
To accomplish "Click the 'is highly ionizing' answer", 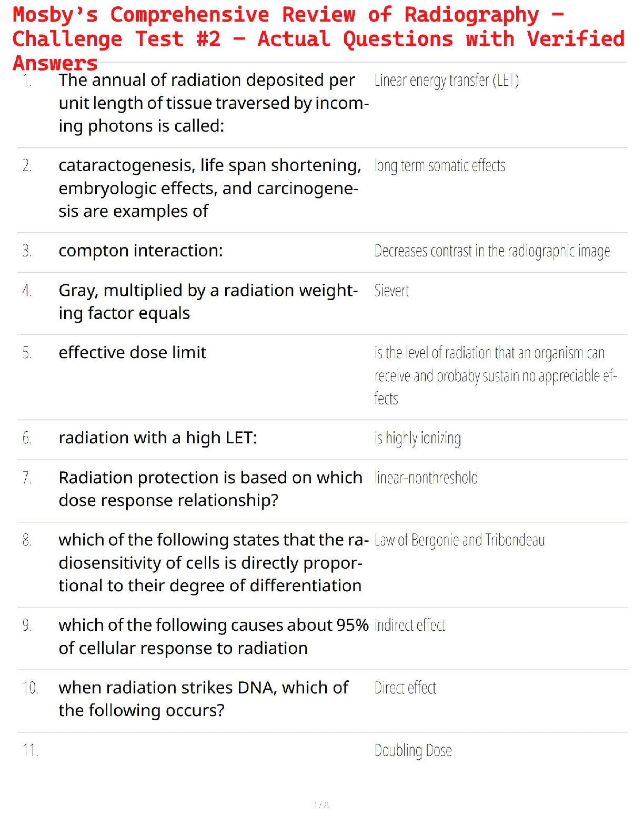I will pyautogui.click(x=418, y=438).
